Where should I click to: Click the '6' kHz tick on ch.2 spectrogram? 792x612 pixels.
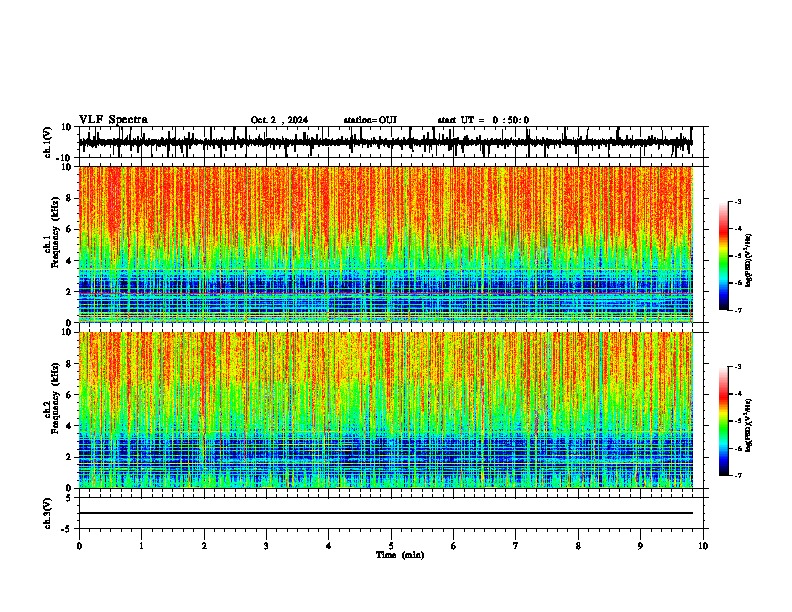point(69,395)
